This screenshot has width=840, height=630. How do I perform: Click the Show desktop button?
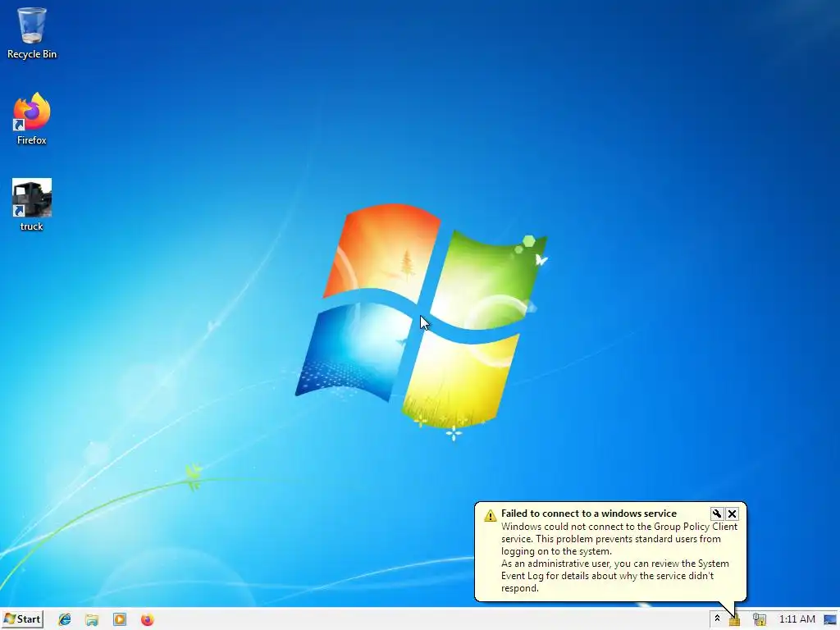[x=831, y=619]
